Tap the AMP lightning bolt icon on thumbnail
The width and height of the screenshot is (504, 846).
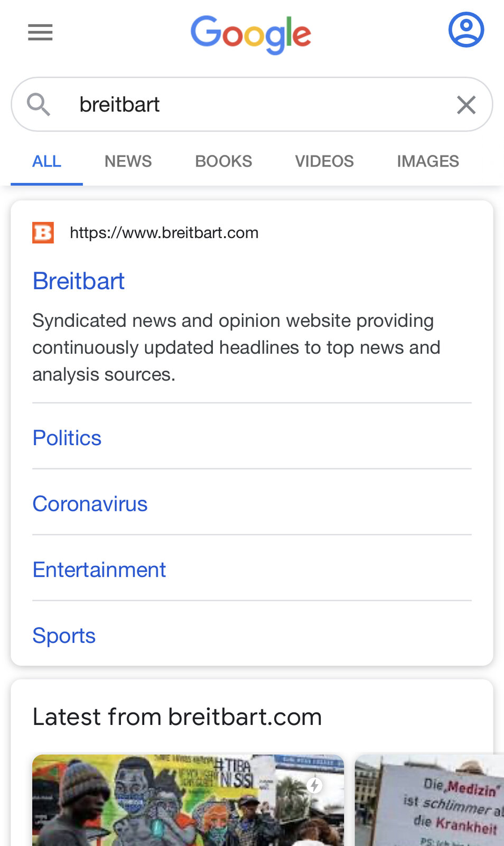pyautogui.click(x=315, y=785)
